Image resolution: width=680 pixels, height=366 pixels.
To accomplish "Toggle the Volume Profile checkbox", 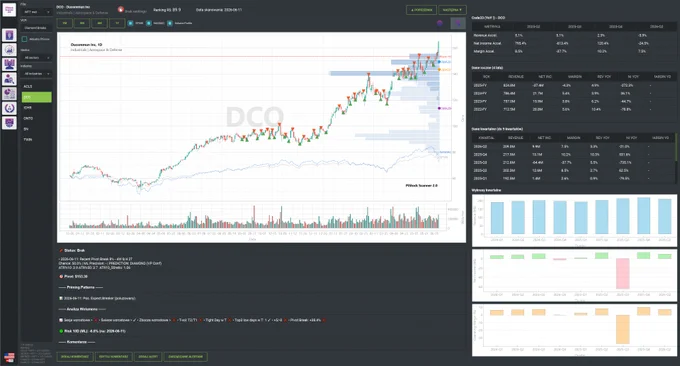I will [170, 23].
